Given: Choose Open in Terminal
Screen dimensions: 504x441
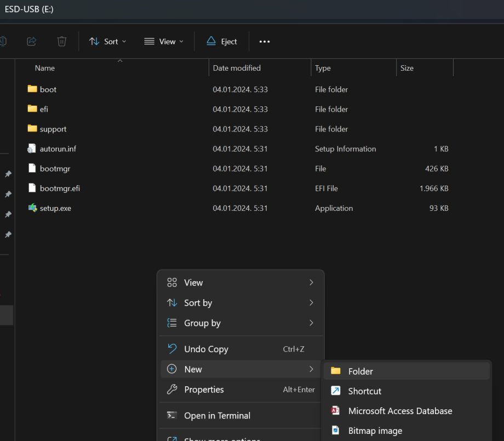Looking at the screenshot, I should click(217, 415).
